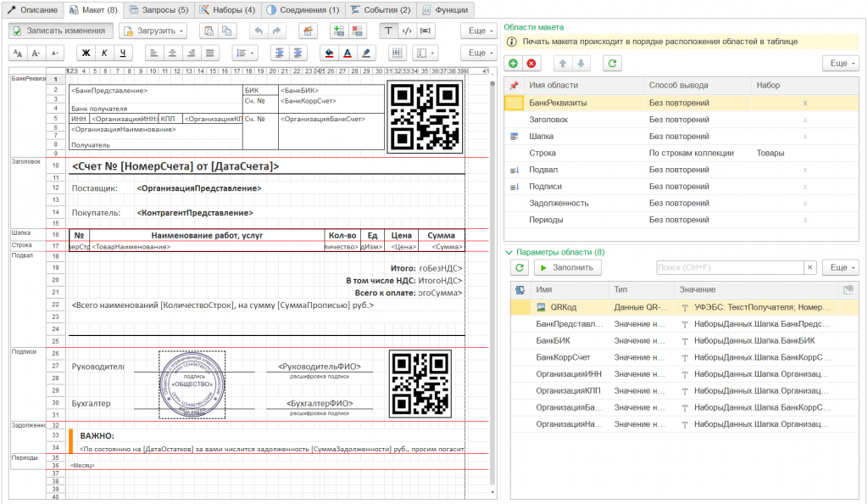Center-align text in the cell

point(173,53)
